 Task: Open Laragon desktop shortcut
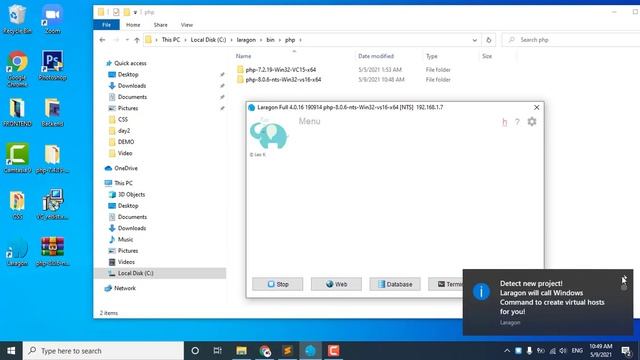point(17,252)
